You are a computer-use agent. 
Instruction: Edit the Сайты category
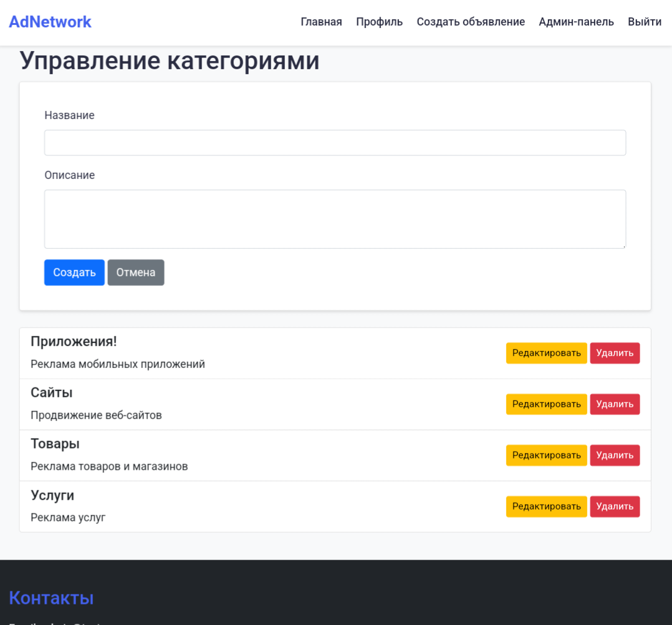[x=546, y=404]
